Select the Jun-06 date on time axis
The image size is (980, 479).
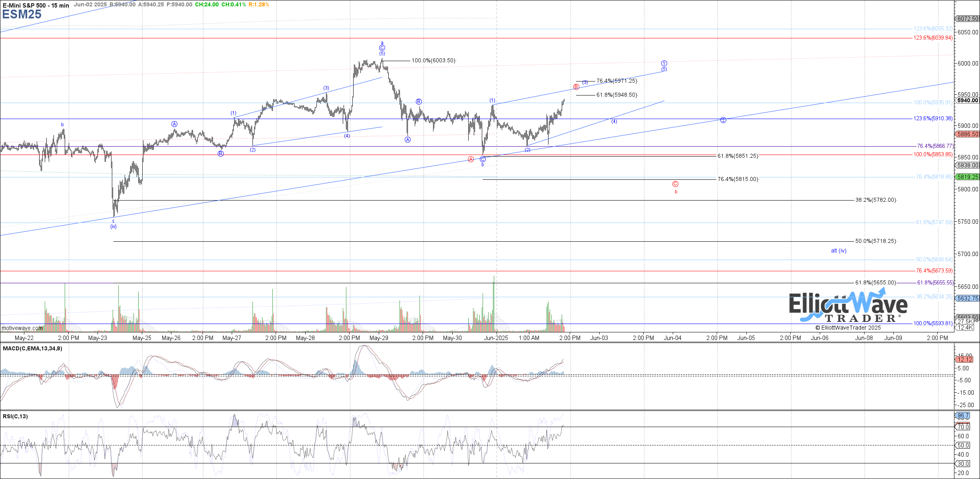pos(820,338)
